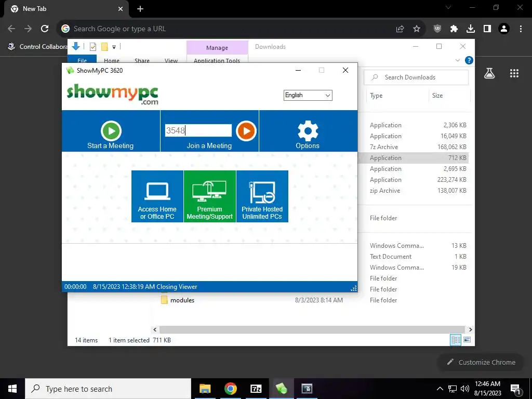Click New folder quick access icon
The height and width of the screenshot is (399, 532).
(x=104, y=47)
